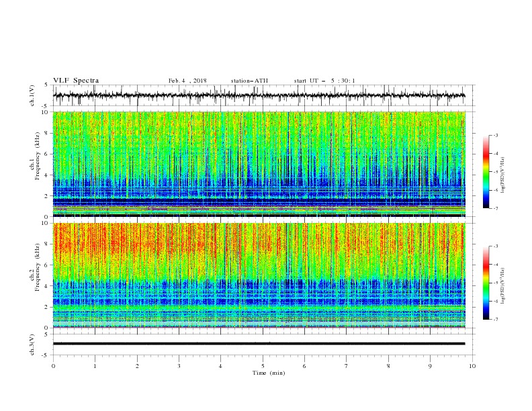Click time axis tick label '10'
Screen dimensions: 532x411
pyautogui.click(x=472, y=366)
